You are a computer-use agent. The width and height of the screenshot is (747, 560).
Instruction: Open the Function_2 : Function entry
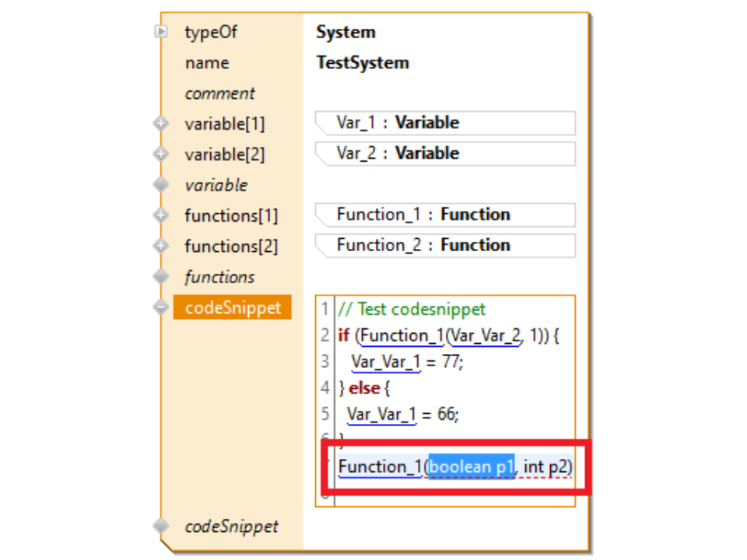click(444, 245)
